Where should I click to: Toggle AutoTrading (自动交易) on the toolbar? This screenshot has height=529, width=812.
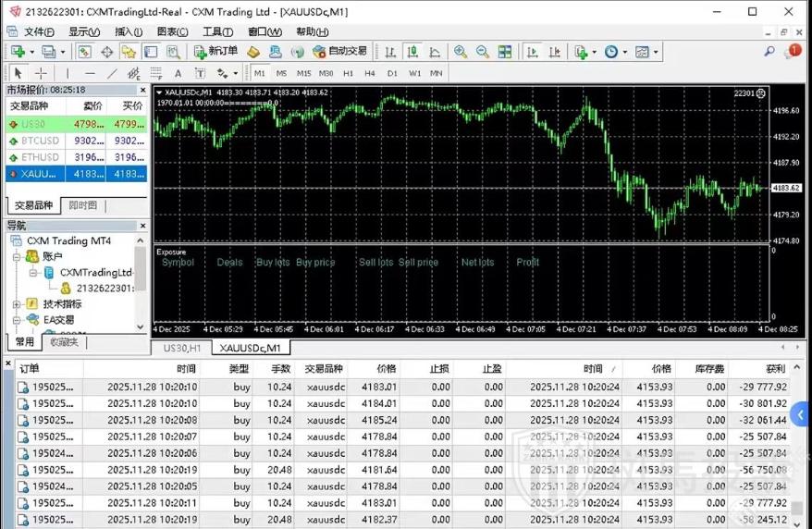[x=340, y=52]
